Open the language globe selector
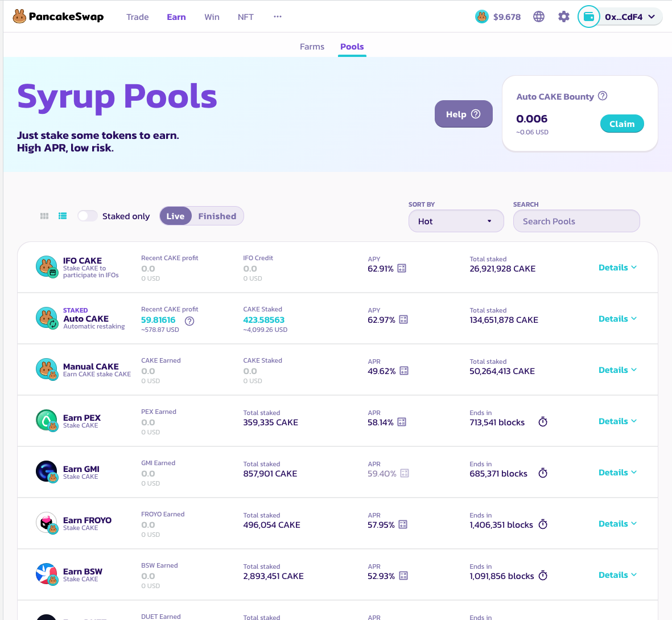The width and height of the screenshot is (672, 620). (x=539, y=17)
